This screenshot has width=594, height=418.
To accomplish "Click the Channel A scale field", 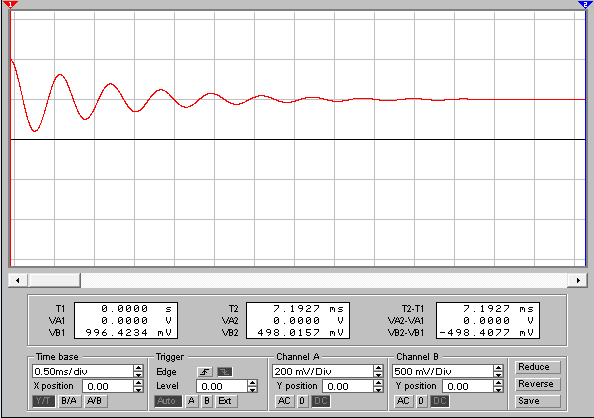I will [x=322, y=371].
